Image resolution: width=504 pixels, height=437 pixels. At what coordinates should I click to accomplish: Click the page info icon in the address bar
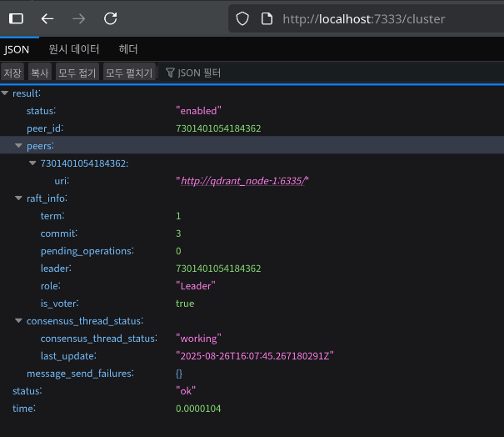coord(267,18)
